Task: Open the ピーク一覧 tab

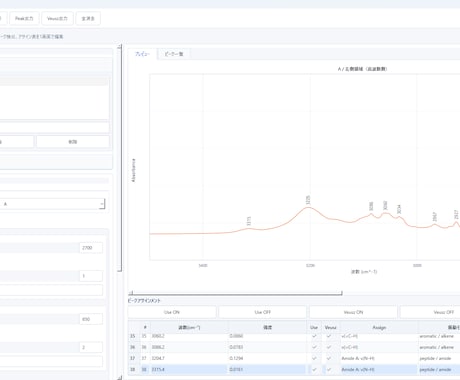Action: (x=174, y=54)
